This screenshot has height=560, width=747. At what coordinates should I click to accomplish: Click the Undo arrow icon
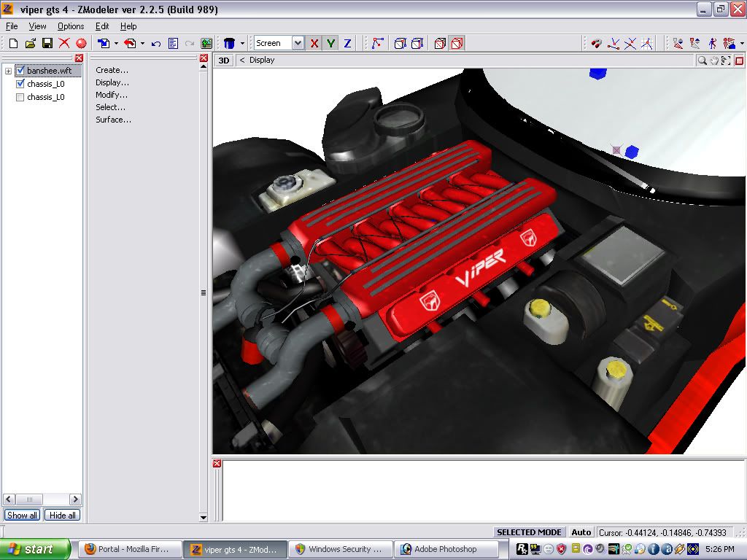click(156, 44)
